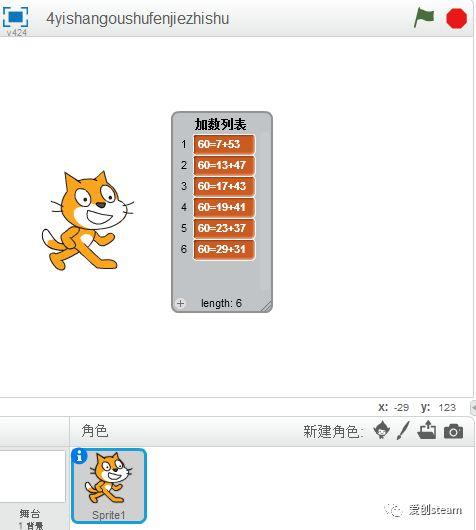
Task: Upload sprite from file icon
Action: [427, 430]
